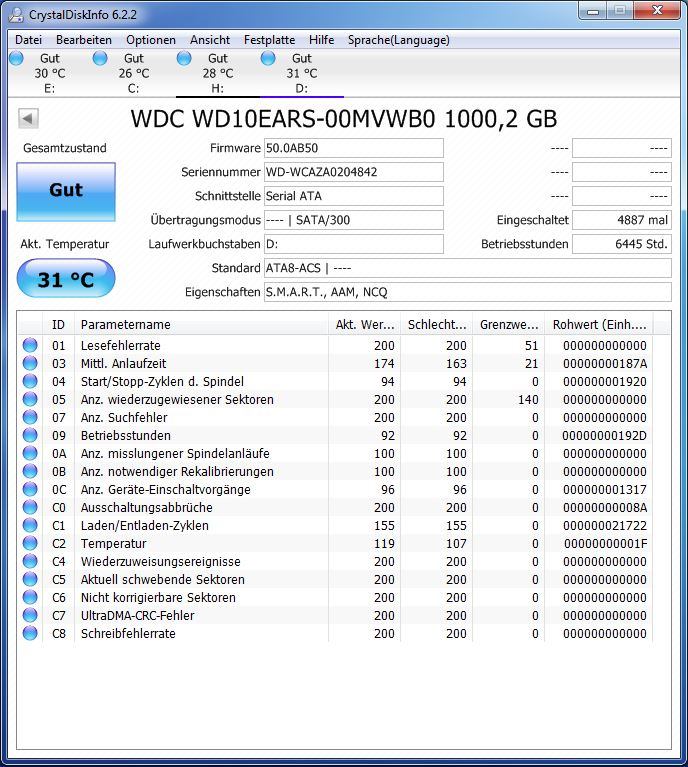The width and height of the screenshot is (688, 767).
Task: Click the CrystalDiskInfo title bar icon
Action: click(17, 15)
